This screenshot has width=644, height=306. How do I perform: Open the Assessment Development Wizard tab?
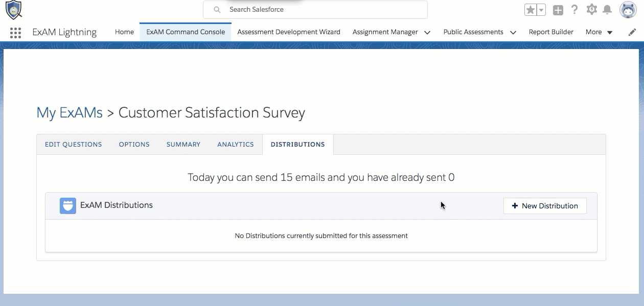289,32
